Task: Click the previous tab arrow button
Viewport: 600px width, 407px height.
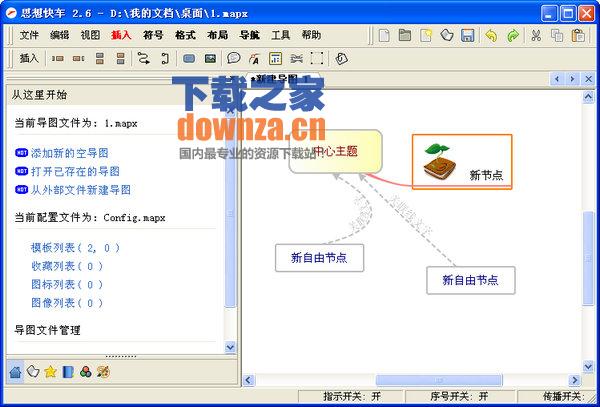Action: click(557, 79)
